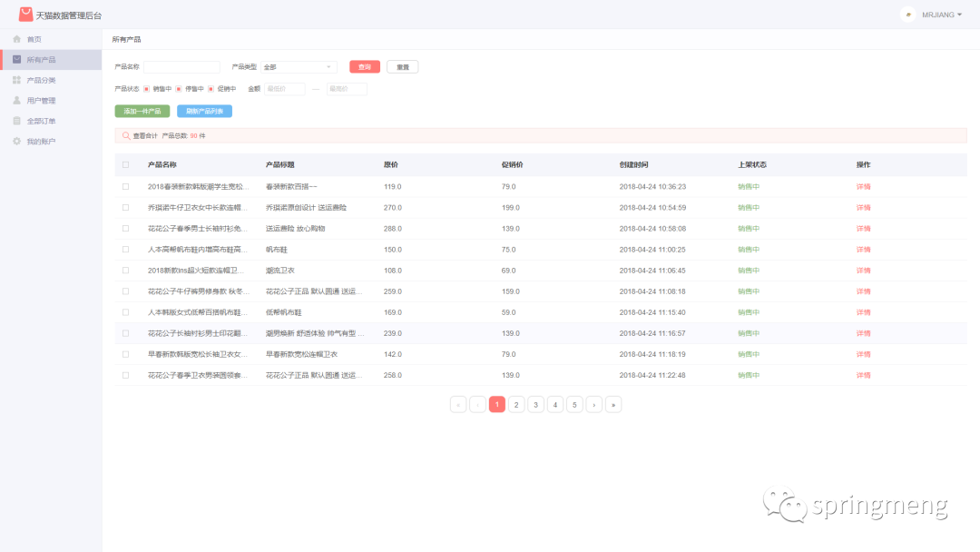
Task: Click the grid icon beside 产品分类
Action: [x=17, y=80]
